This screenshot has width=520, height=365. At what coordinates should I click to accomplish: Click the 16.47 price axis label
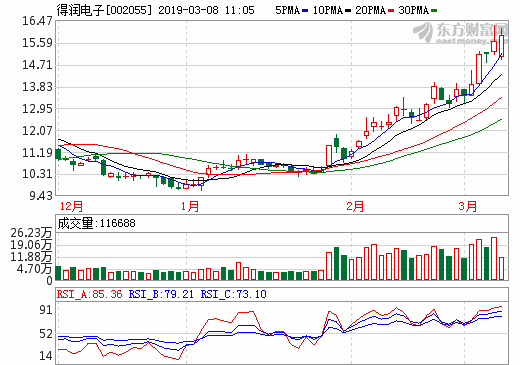[37, 21]
